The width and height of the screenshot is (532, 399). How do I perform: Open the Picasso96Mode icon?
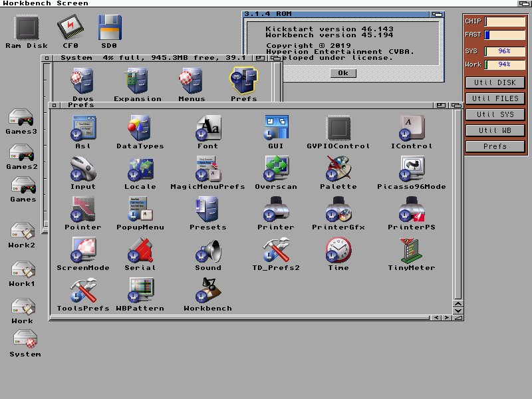(412, 168)
